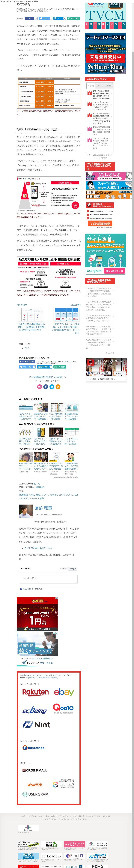The image size is (134, 868).
Task: Click ライトプロ株式会社について link
Action: pyautogui.click(x=38, y=548)
